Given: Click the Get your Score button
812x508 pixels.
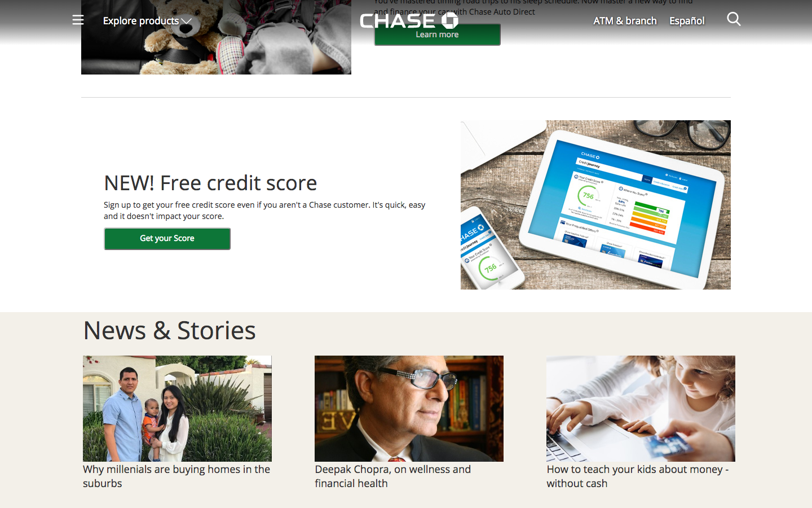Looking at the screenshot, I should [167, 239].
